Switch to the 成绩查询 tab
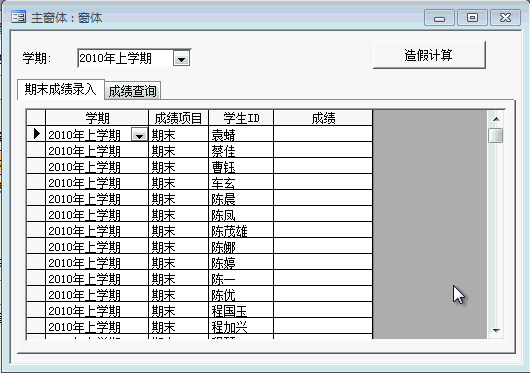This screenshot has width=530, height=373. pos(132,91)
